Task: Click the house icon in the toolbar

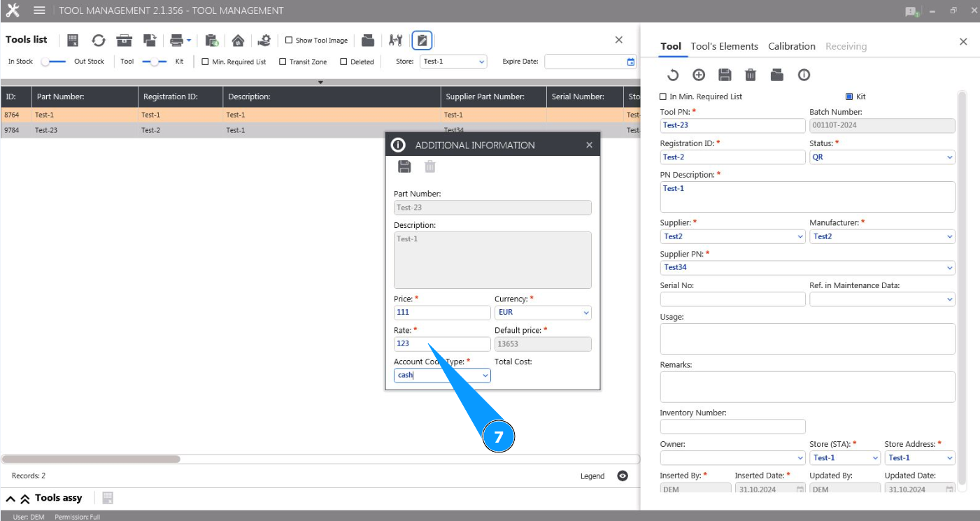Action: point(238,40)
